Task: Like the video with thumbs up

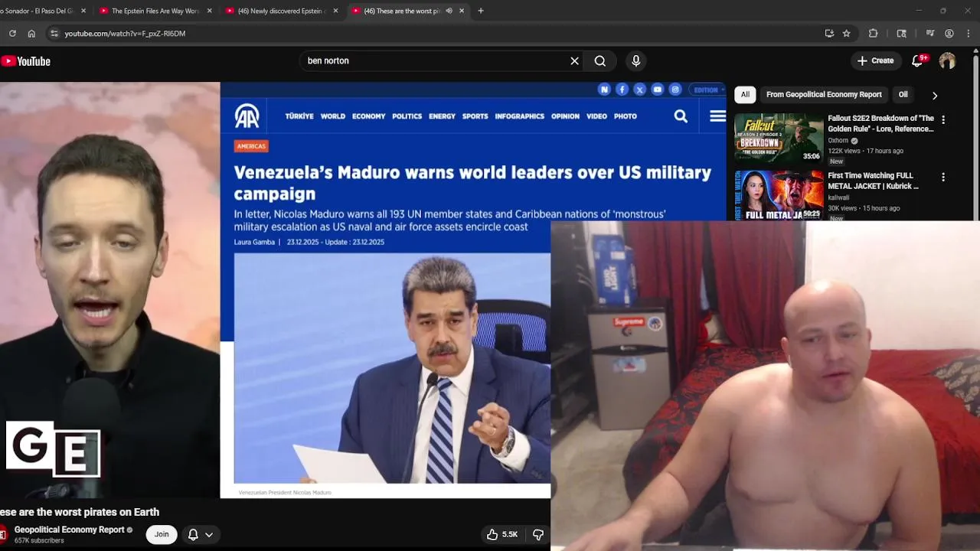Action: click(x=501, y=534)
